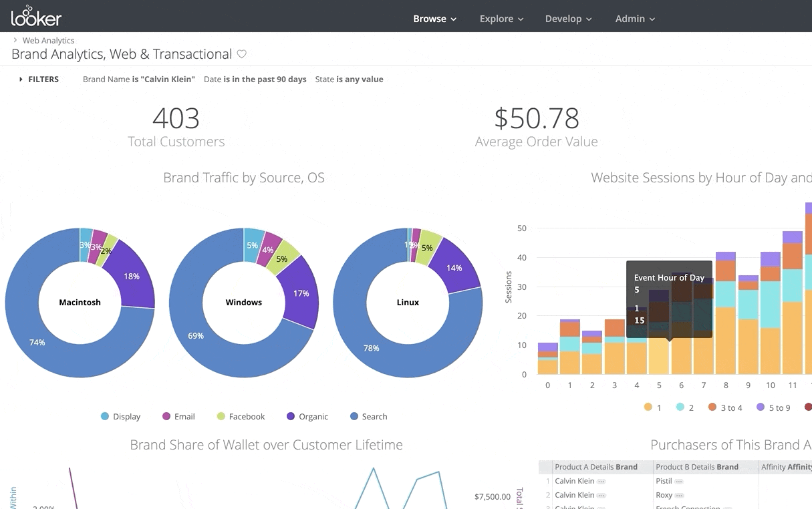This screenshot has width=812, height=509.
Task: Click the dashboard title 'Brand Analytics, Web & Transactional'
Action: pyautogui.click(x=122, y=54)
